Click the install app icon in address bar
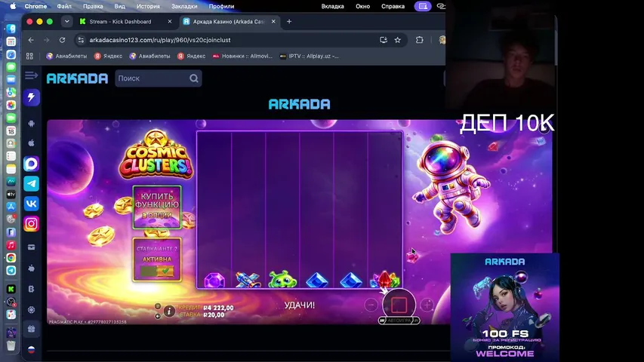 pos(384,40)
